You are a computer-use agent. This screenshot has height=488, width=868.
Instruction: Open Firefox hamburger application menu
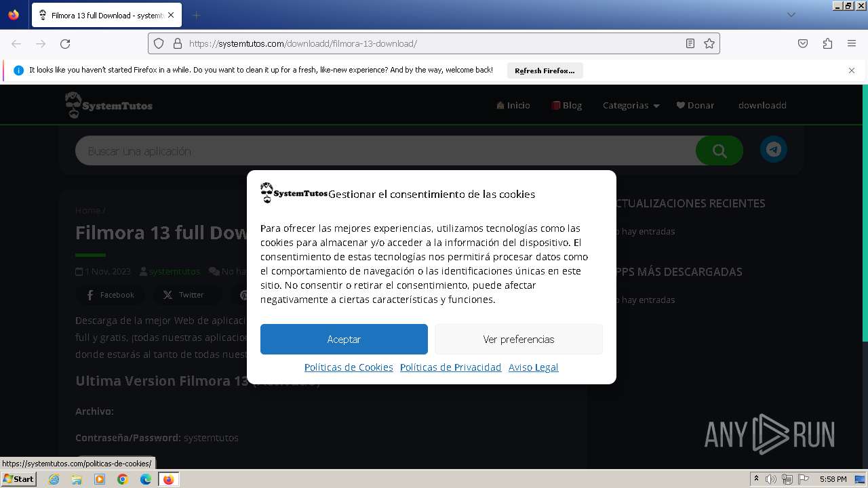852,43
